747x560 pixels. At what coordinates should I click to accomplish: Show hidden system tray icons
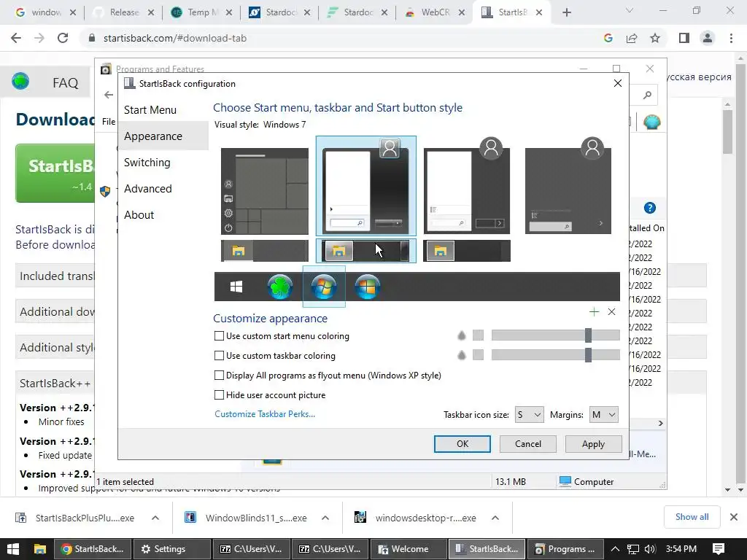coord(615,549)
